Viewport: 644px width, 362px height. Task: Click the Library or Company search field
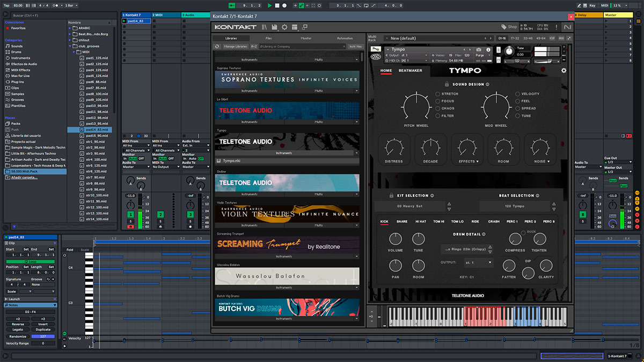tap(302, 47)
